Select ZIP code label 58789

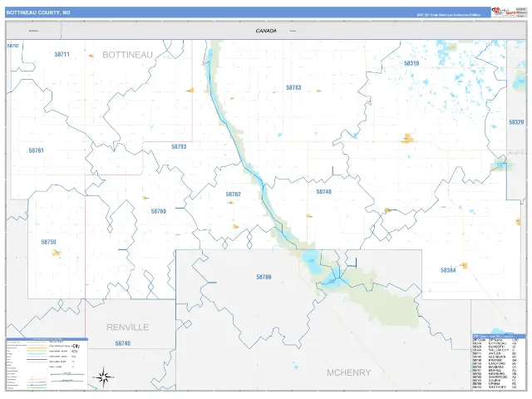pyautogui.click(x=264, y=277)
